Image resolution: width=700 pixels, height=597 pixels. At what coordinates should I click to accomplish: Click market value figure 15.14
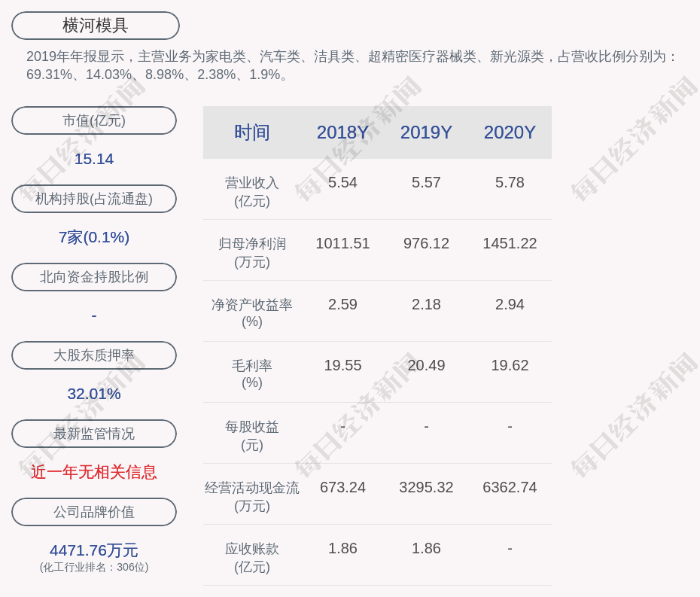[94, 159]
